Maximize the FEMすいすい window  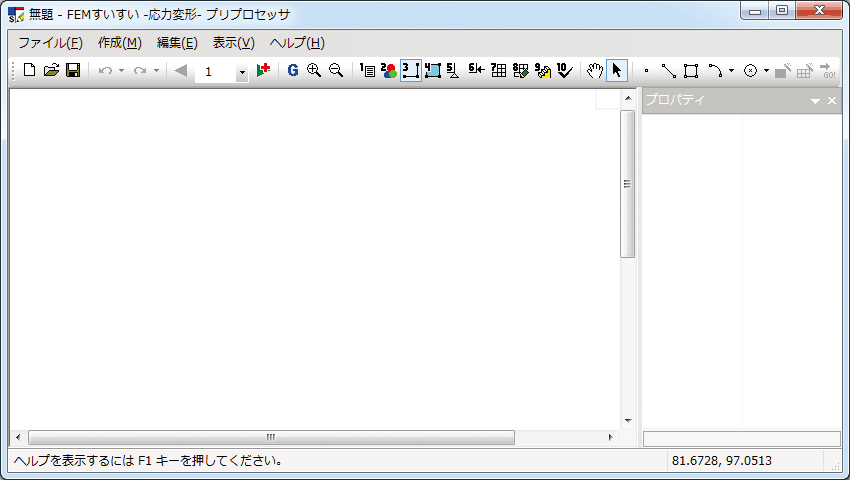point(782,11)
